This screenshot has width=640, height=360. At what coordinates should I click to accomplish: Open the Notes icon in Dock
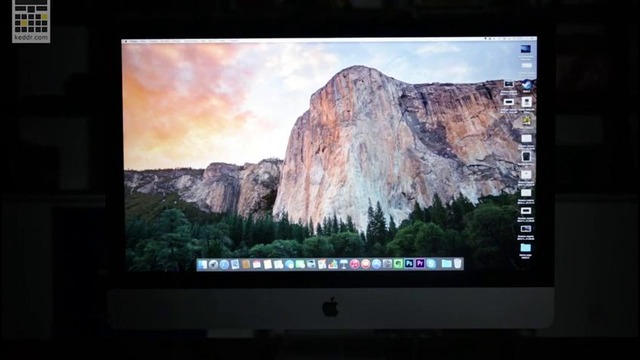(x=268, y=264)
